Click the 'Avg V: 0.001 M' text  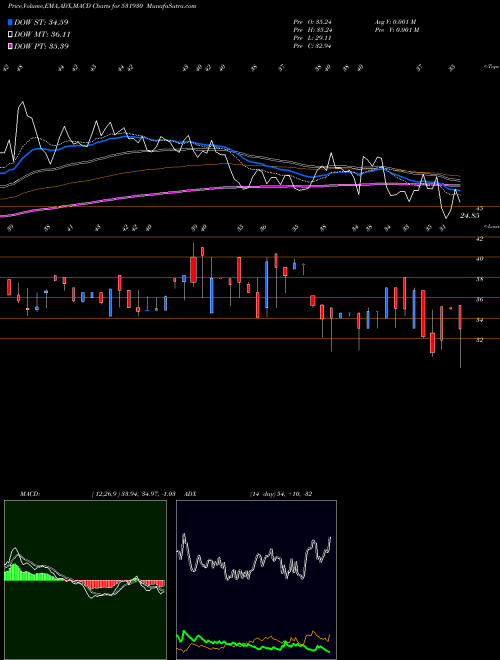coord(395,22)
